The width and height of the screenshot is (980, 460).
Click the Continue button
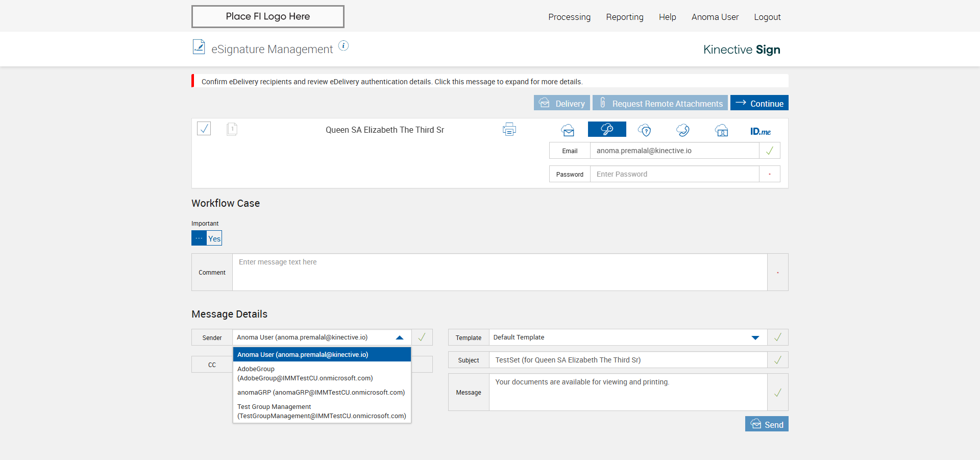(759, 103)
